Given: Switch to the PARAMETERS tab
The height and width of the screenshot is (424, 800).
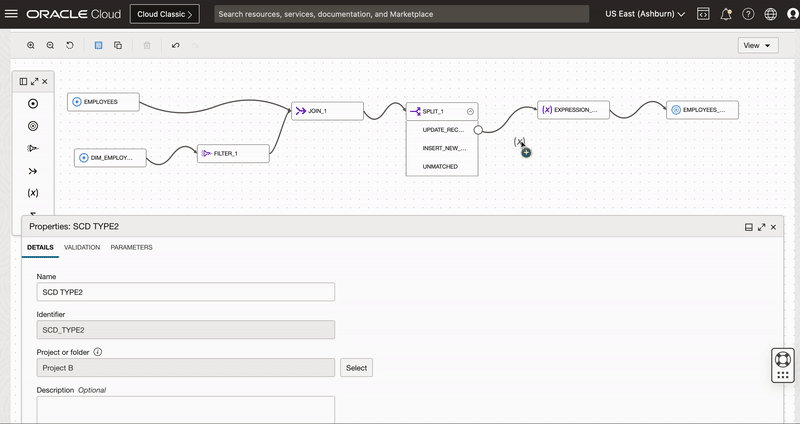Looking at the screenshot, I should click(132, 247).
